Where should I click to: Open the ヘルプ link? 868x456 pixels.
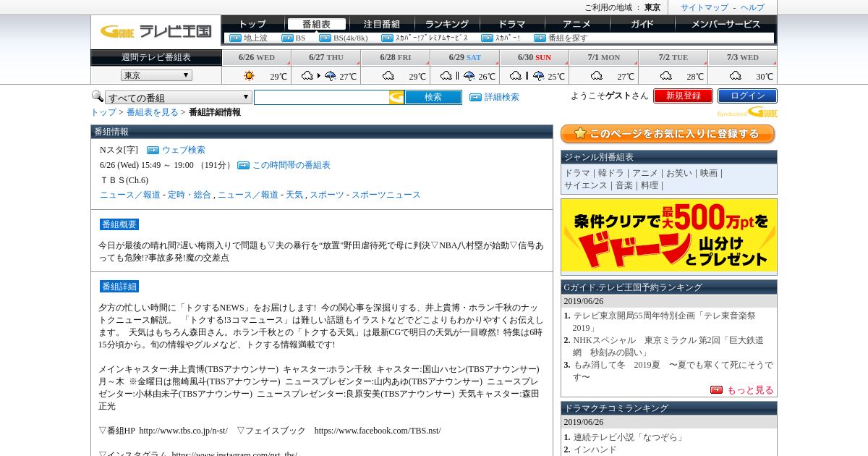point(752,7)
